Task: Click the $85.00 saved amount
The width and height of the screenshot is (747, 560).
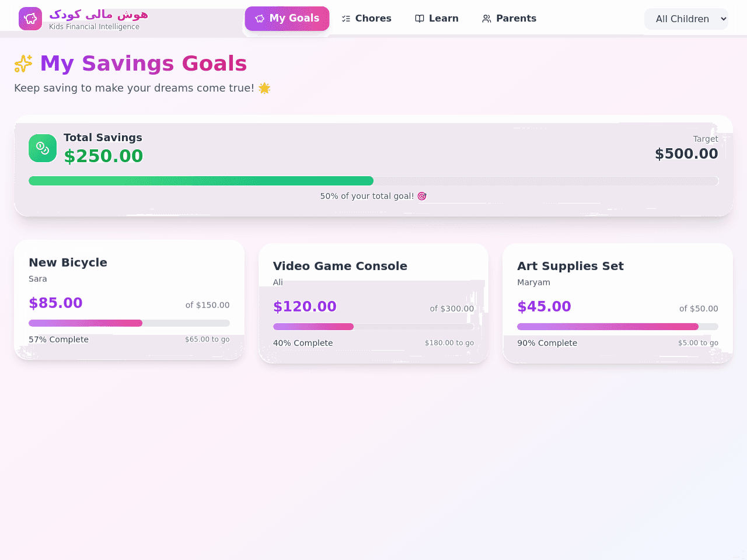Action: 55,303
